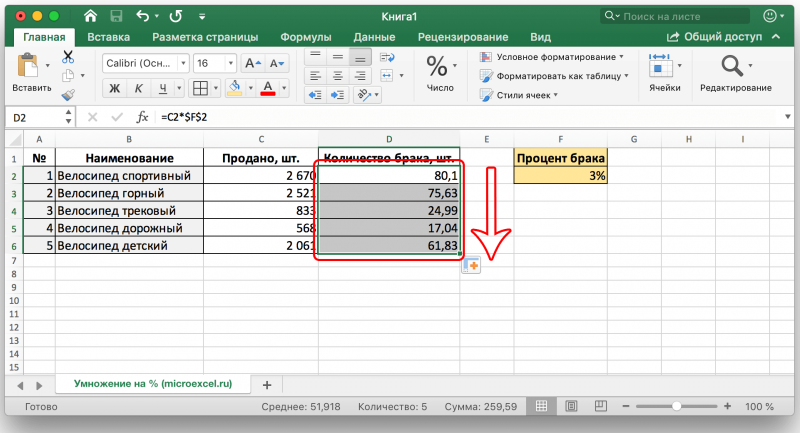Switch to Page Break Preview view
The image size is (800, 433).
[601, 406]
